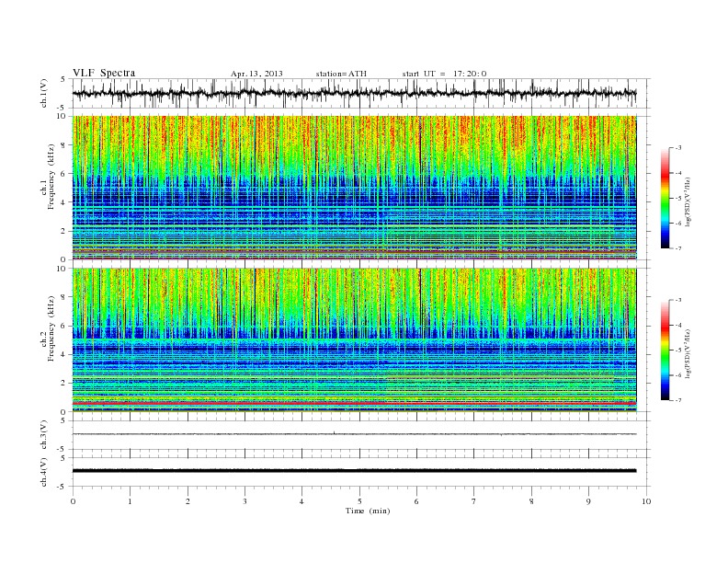Click the ch.4(V) axis label
728x563 pixels.
43,472
